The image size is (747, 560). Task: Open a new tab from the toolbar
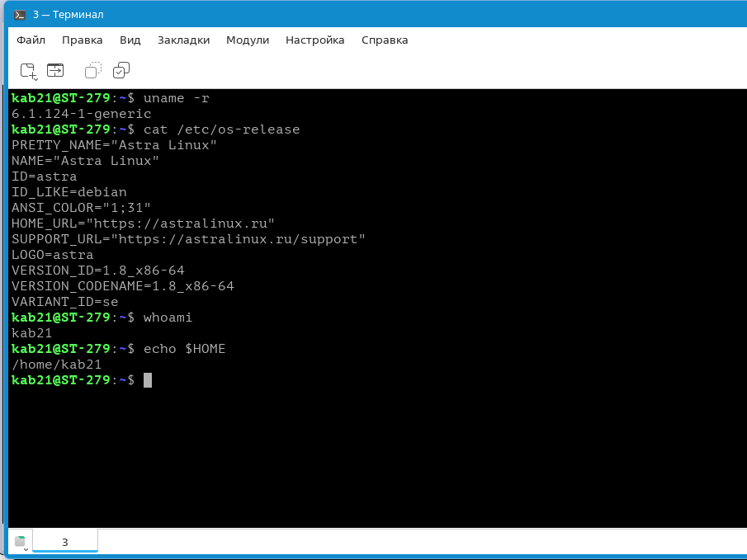pos(29,71)
